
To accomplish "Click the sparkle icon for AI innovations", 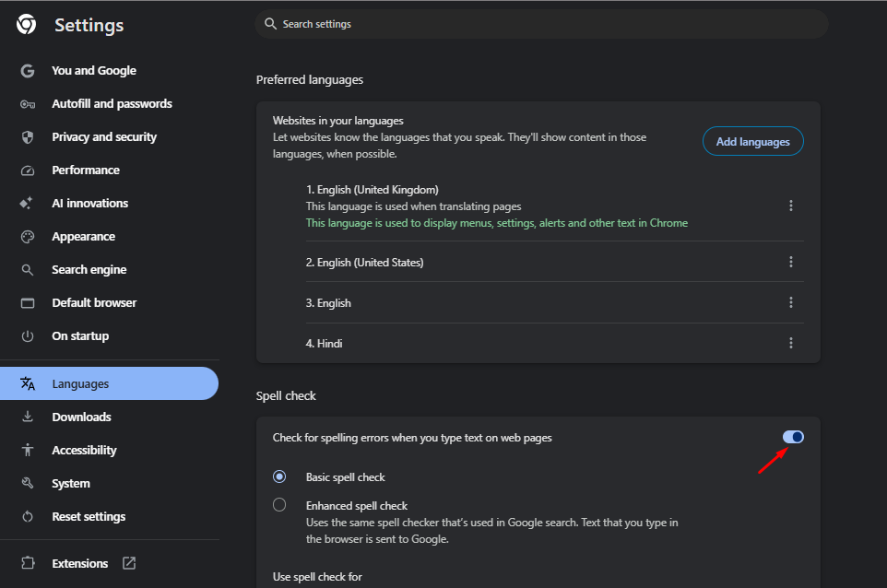I will [x=27, y=204].
